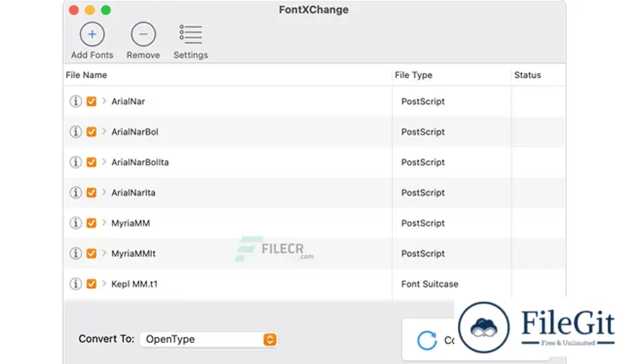Image resolution: width=629 pixels, height=364 pixels.
Task: Click the circular convert arrow icon
Action: point(427,341)
